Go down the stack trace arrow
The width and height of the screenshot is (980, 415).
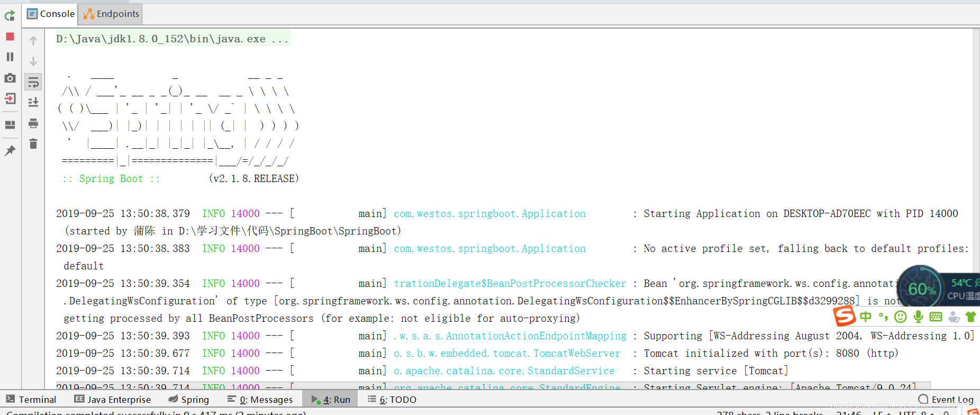pos(33,61)
